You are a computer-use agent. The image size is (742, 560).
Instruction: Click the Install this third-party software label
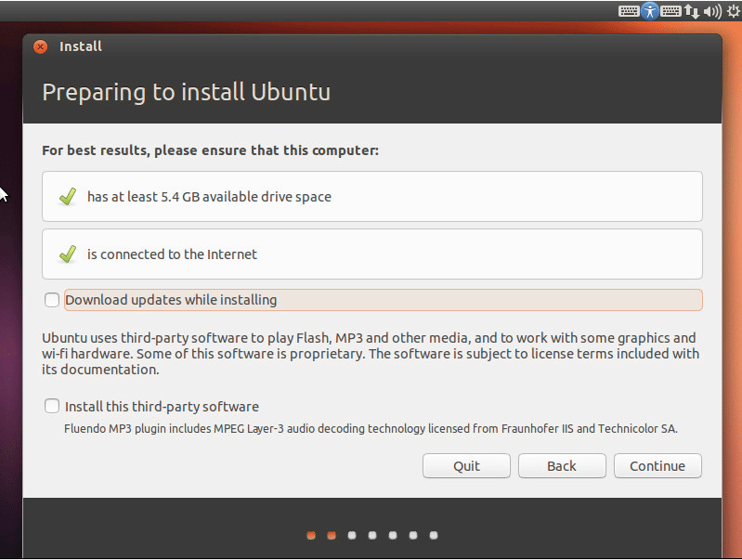click(162, 407)
